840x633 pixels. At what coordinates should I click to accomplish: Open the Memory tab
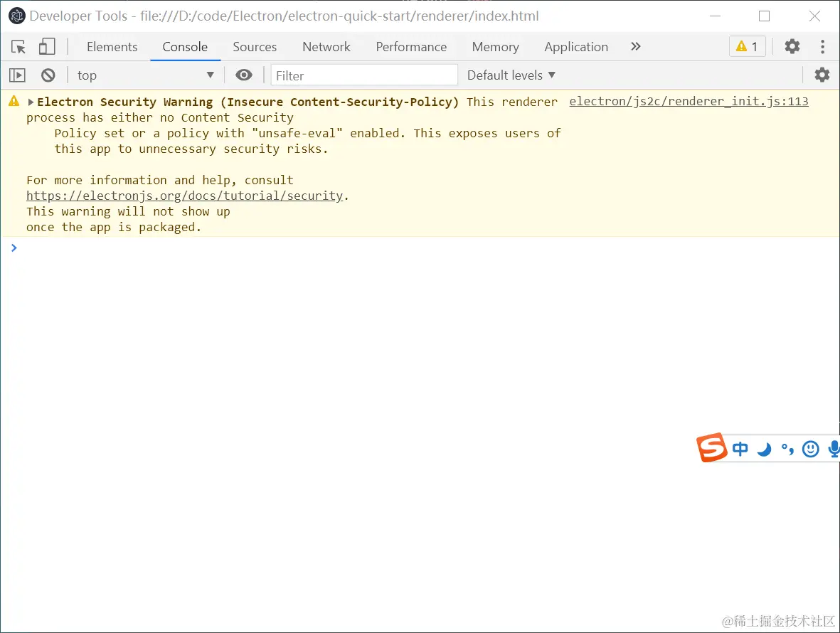495,47
